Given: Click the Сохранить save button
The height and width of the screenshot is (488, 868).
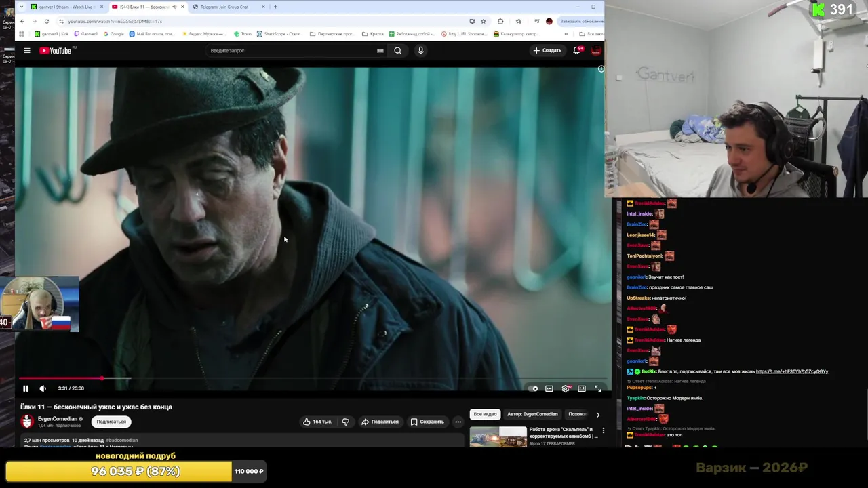Looking at the screenshot, I should coord(427,422).
